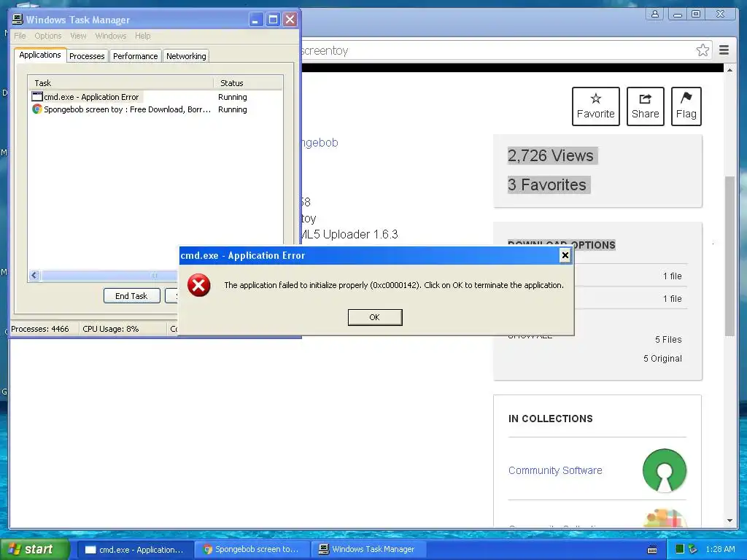
Task: Click OK in the Application Error dialog
Action: 375,317
